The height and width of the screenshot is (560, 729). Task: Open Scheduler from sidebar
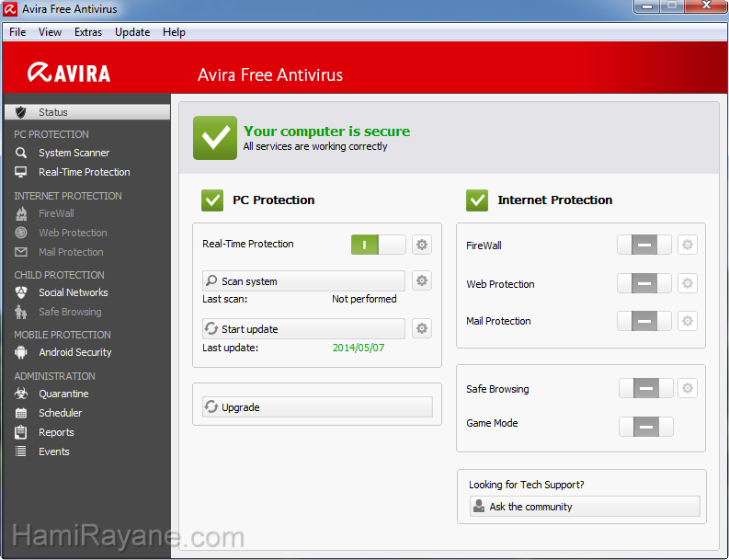61,413
